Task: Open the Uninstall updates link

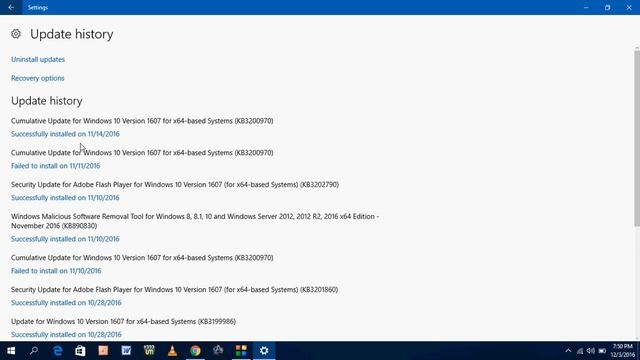Action: pyautogui.click(x=38, y=59)
